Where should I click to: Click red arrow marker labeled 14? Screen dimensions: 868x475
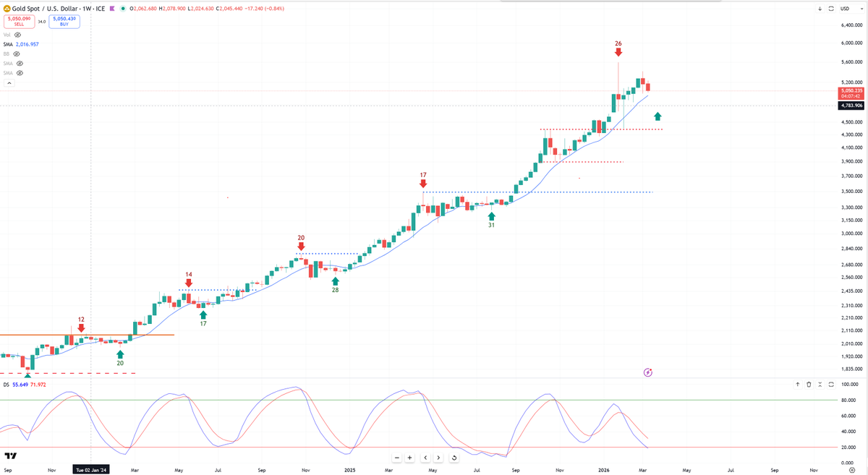point(189,283)
